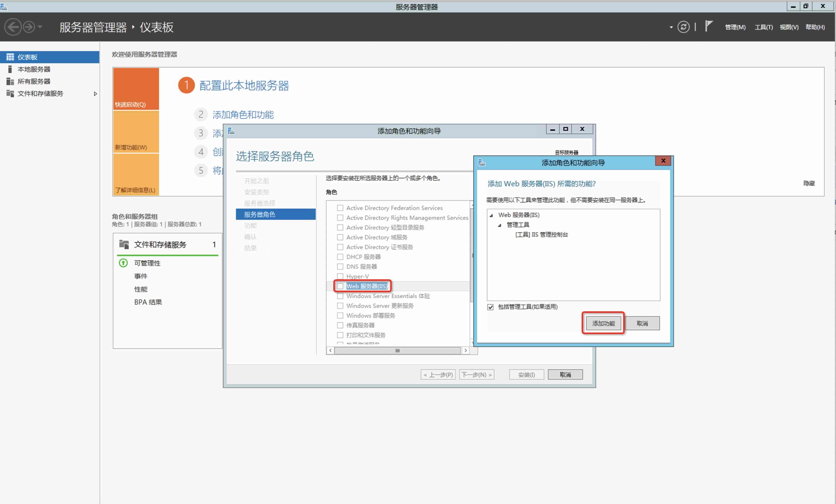Check the DHCP 服务器 role checkbox

[x=340, y=257]
